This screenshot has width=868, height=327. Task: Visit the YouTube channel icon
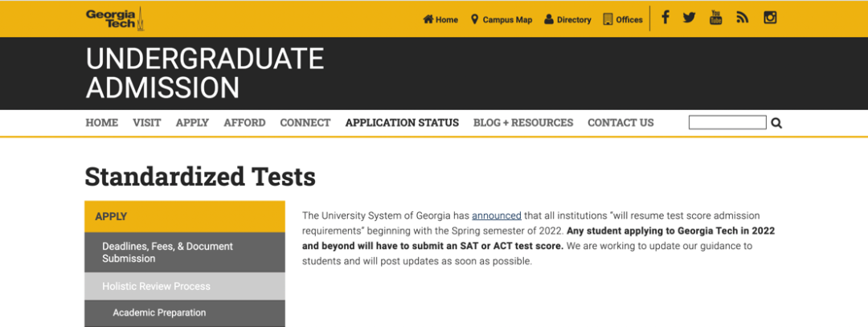point(715,18)
